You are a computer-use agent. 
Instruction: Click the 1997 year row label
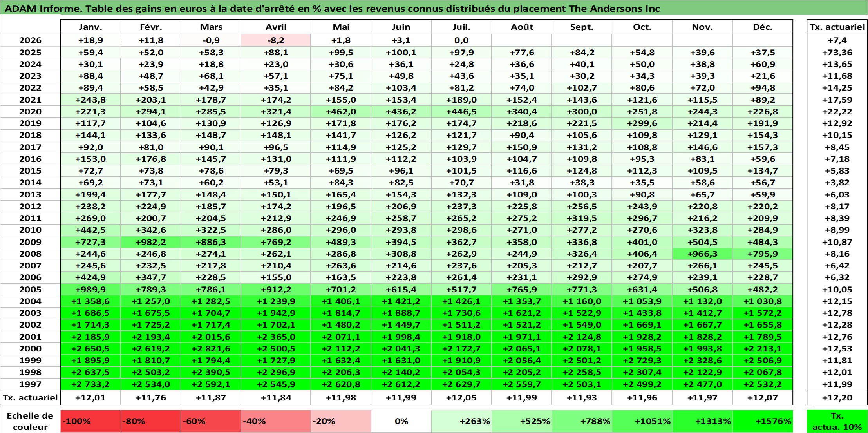30,384
